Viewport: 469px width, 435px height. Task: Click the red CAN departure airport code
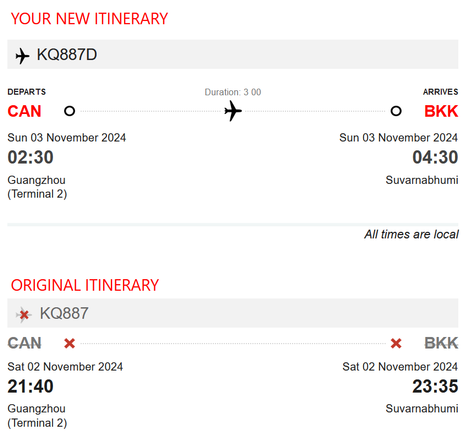(x=24, y=111)
